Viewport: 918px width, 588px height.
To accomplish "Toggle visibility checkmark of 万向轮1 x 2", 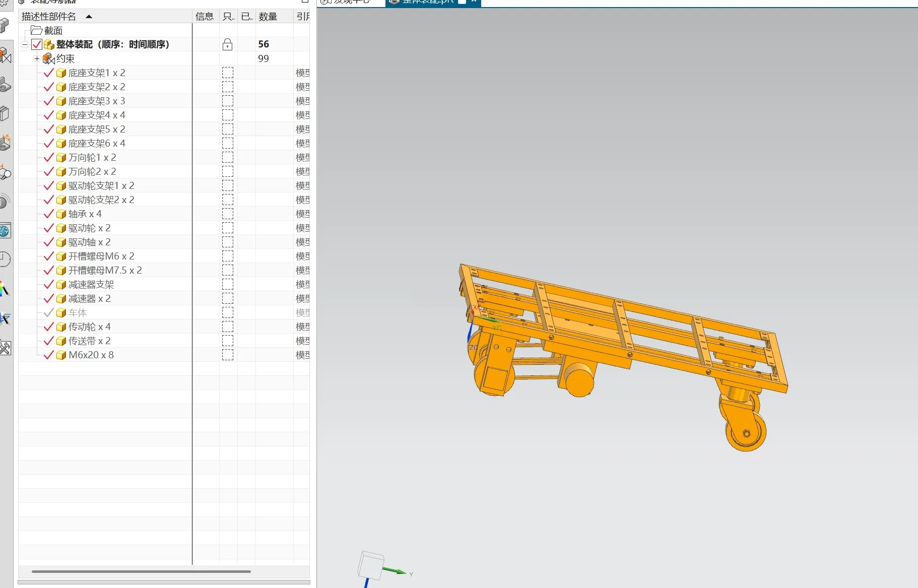I will pos(49,157).
